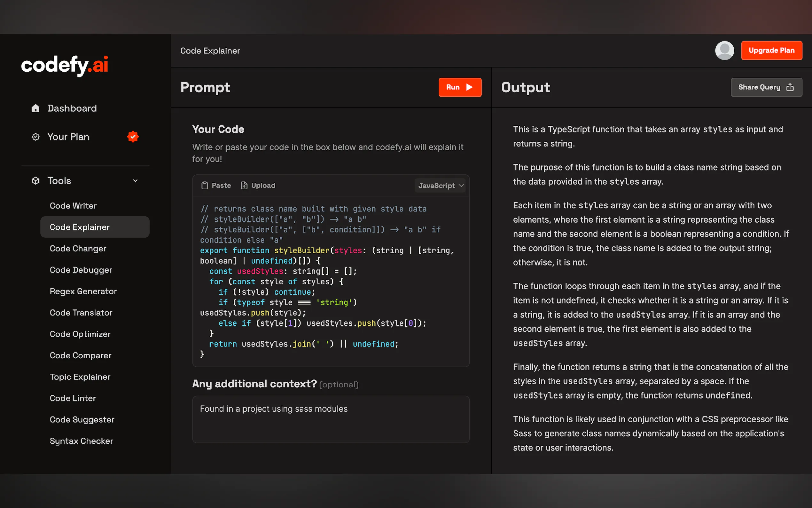Image resolution: width=812 pixels, height=508 pixels.
Task: Click the Upload file icon
Action: click(x=244, y=186)
